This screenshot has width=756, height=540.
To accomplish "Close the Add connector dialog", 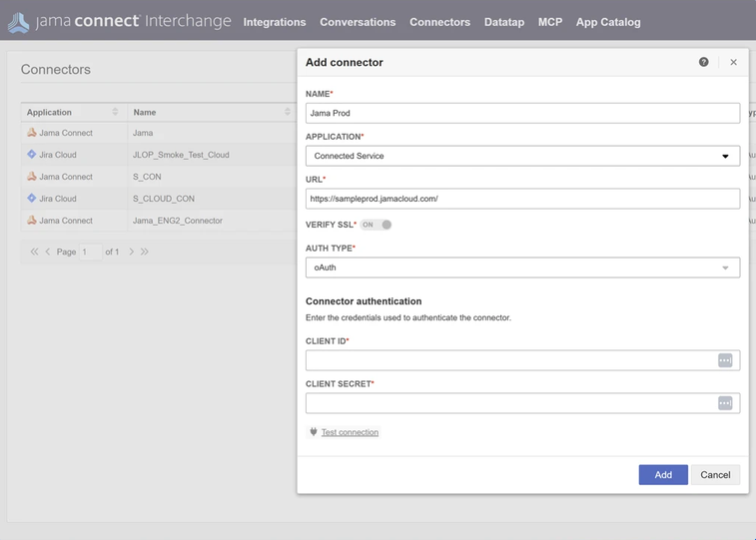I will tap(733, 62).
